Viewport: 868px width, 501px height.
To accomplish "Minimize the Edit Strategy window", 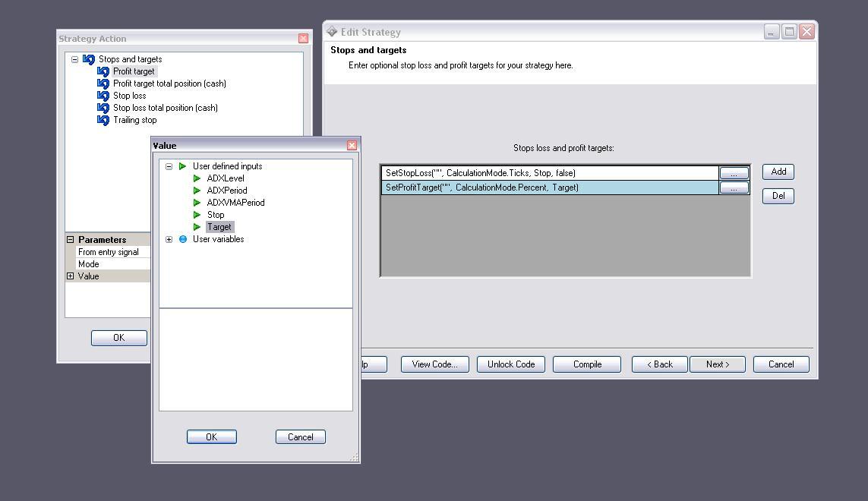I will pos(772,32).
